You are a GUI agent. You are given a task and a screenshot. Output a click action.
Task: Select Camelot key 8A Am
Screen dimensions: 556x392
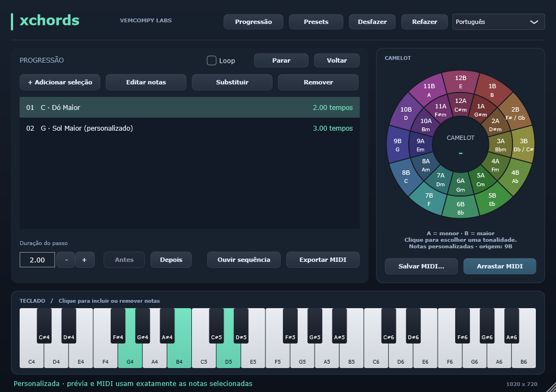(x=426, y=164)
